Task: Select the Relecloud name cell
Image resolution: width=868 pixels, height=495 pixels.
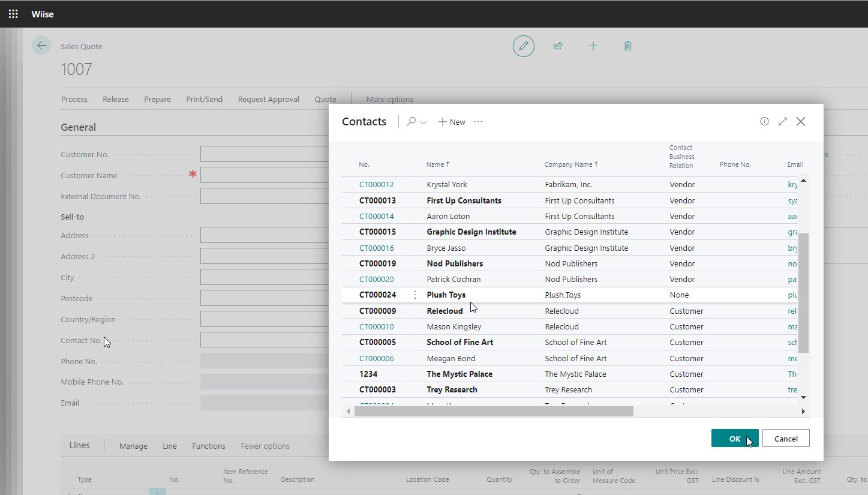Action: (x=444, y=311)
